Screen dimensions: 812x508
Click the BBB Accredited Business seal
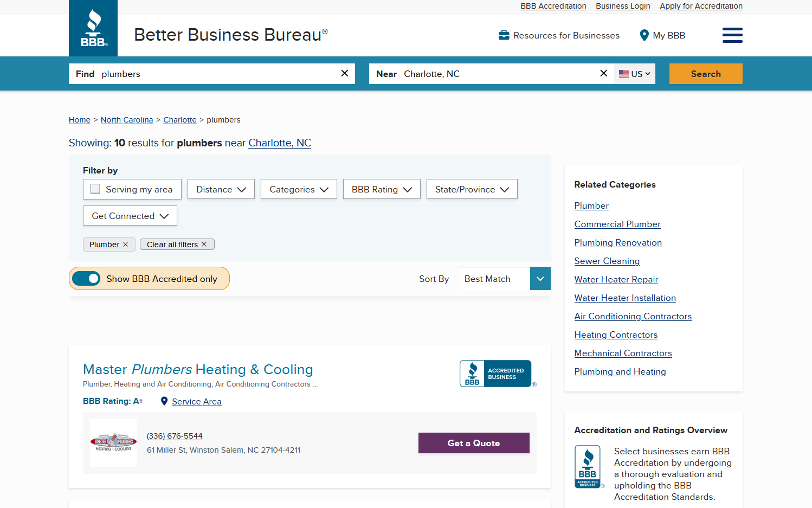(x=497, y=373)
